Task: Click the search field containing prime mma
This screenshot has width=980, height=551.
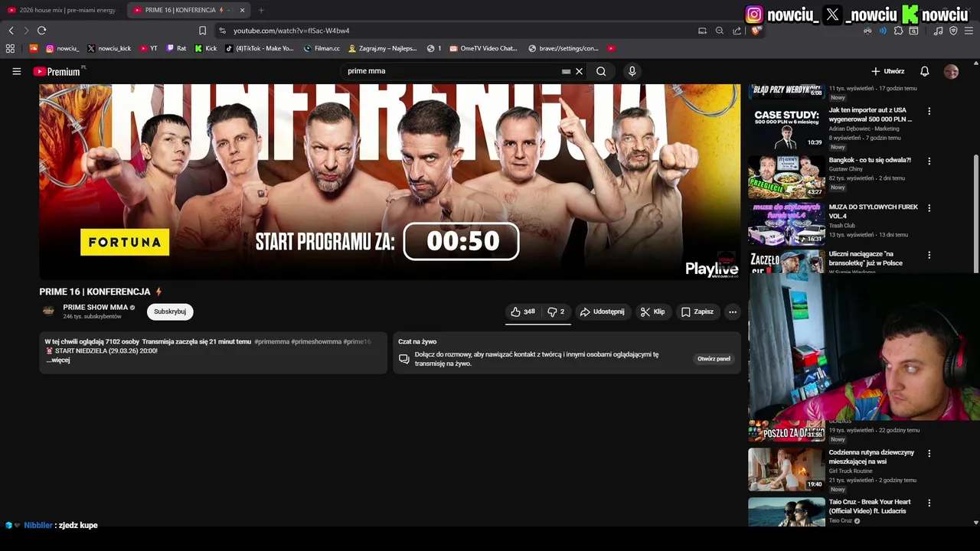Action: pos(452,71)
